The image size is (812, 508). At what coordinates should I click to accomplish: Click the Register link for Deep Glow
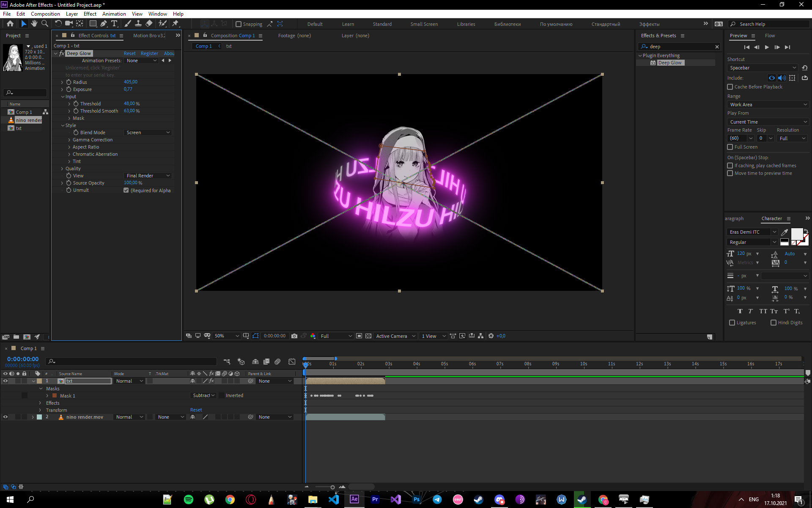tap(149, 53)
